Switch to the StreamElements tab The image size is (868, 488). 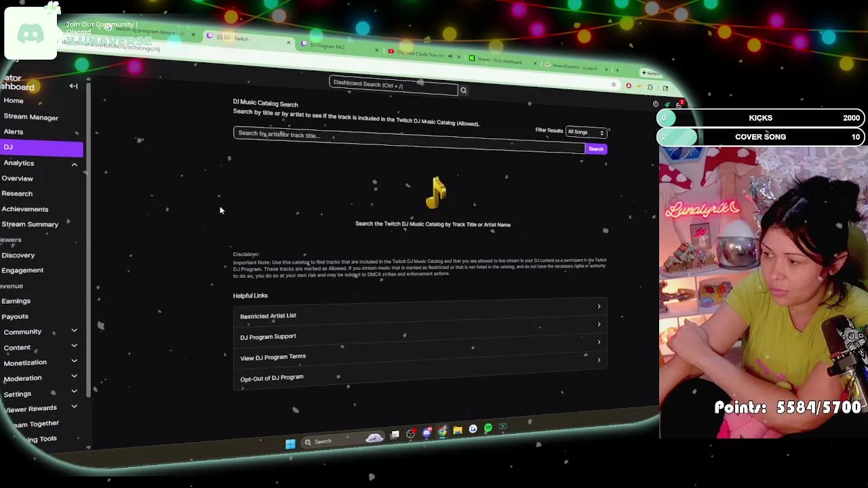pos(576,66)
